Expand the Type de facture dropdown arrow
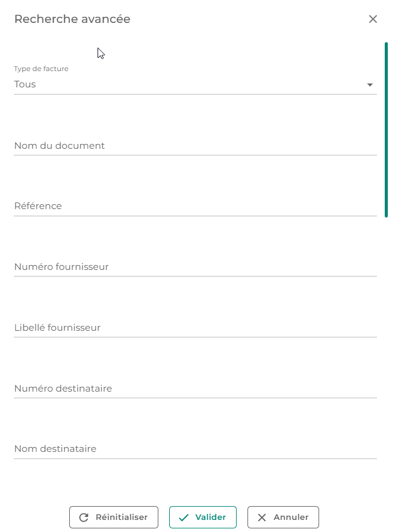The width and height of the screenshot is (395, 532). pyautogui.click(x=370, y=85)
